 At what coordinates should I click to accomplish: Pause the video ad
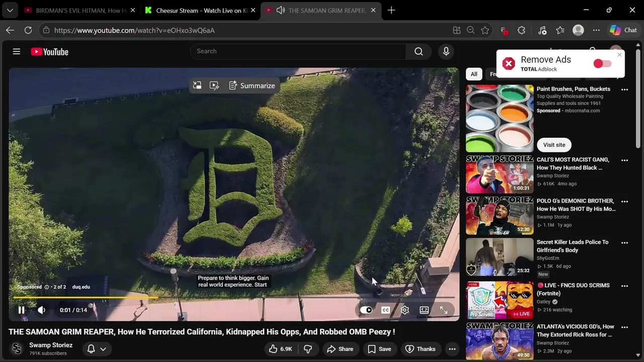(21, 310)
